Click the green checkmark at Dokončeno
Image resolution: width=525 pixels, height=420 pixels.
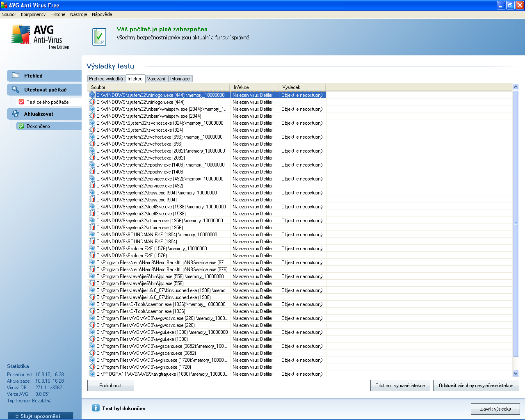pos(21,126)
